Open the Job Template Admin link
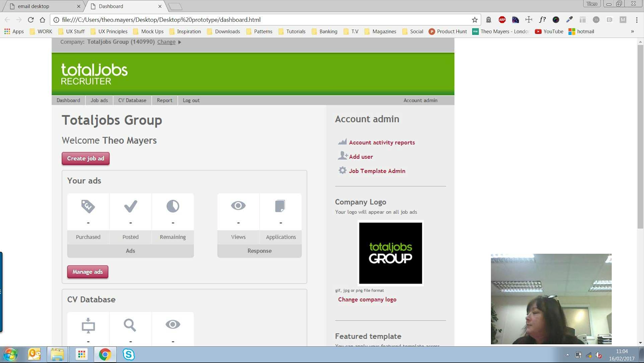 click(377, 171)
